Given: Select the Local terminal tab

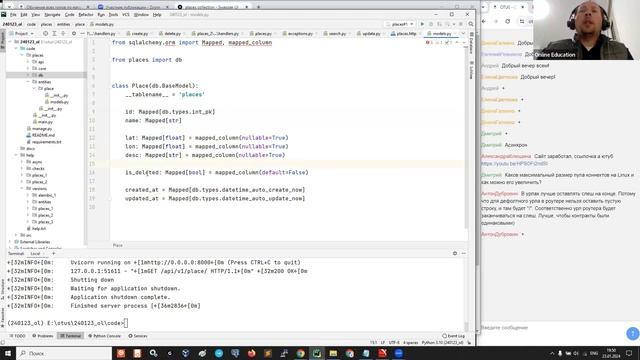Looking at the screenshot, I should 35,253.
